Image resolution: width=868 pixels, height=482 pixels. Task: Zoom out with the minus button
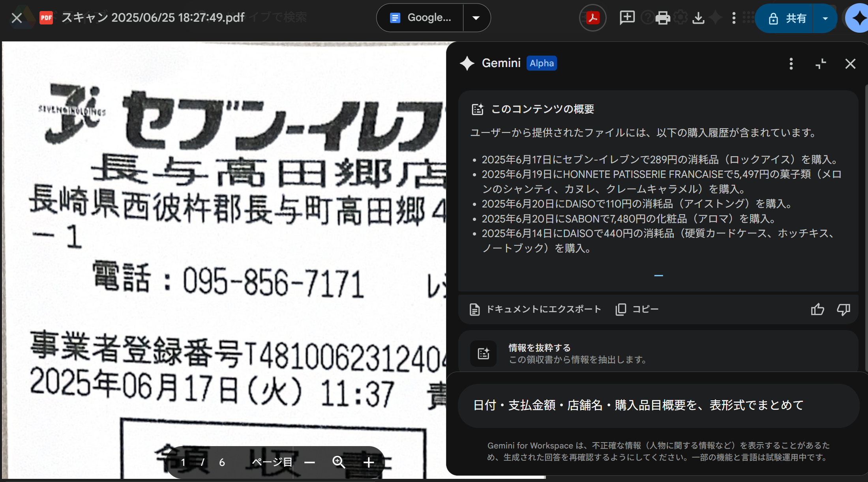point(310,462)
